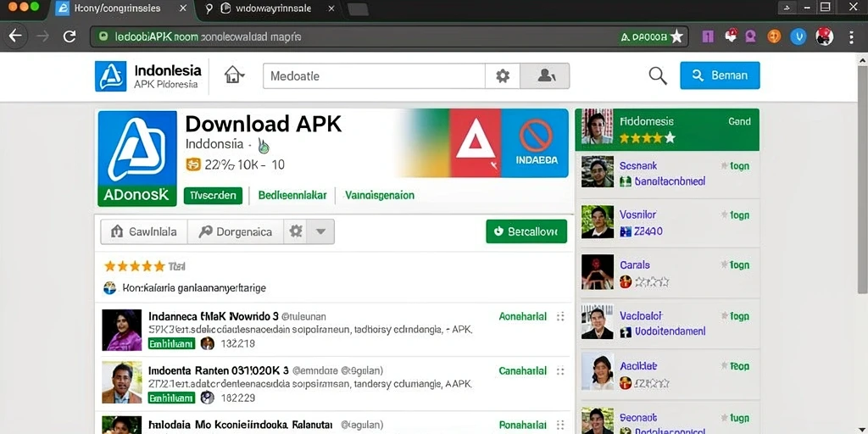Open the options dots next to Canaharlal
The width and height of the screenshot is (868, 434).
pyautogui.click(x=560, y=371)
